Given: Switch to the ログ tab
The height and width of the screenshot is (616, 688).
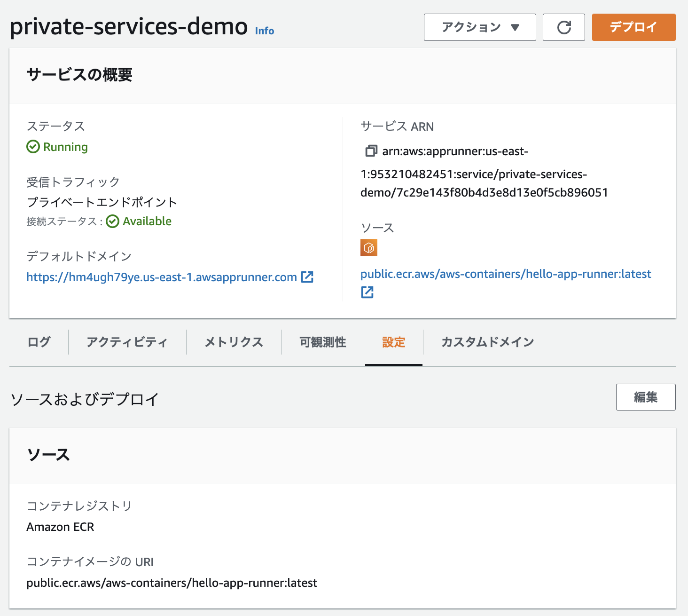Looking at the screenshot, I should tap(39, 342).
